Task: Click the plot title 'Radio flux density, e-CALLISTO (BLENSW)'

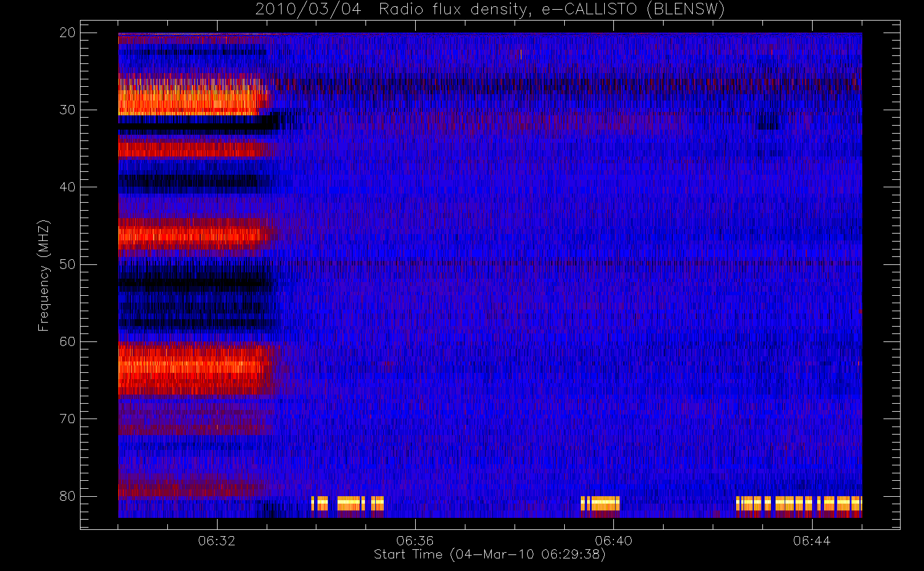Action: [x=552, y=10]
